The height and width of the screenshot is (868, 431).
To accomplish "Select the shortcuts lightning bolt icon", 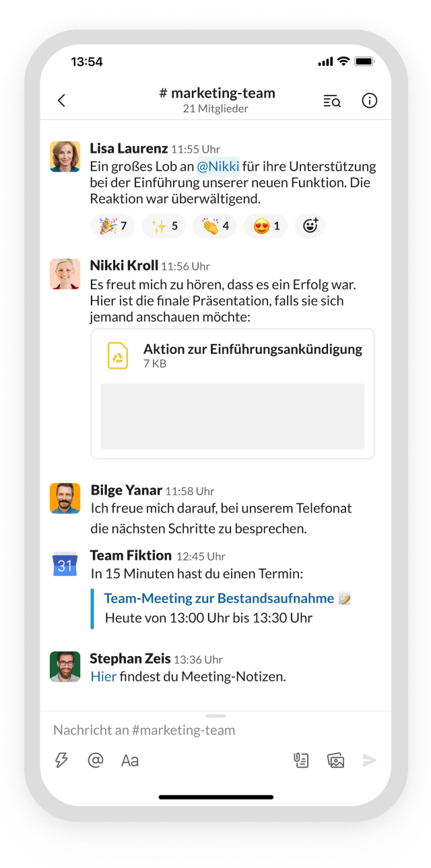I will pos(61,760).
